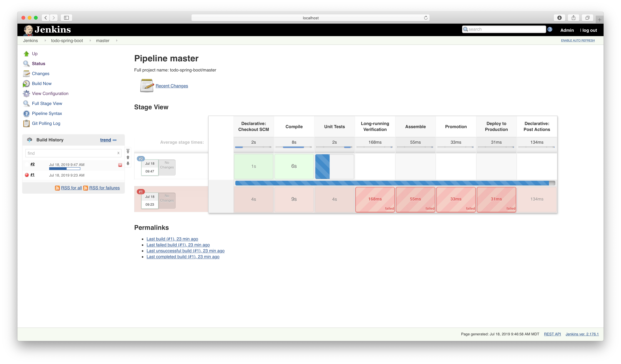Expand the master breadcrumb dropdown arrow

(117, 41)
